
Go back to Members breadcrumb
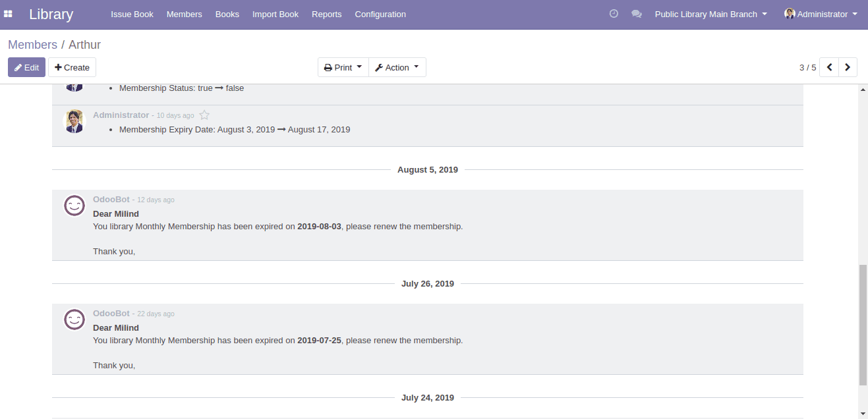point(32,45)
